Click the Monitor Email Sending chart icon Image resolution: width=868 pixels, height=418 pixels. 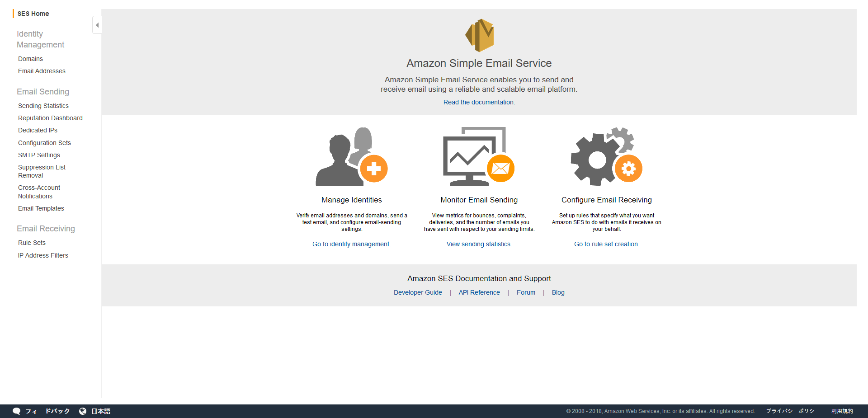(479, 156)
